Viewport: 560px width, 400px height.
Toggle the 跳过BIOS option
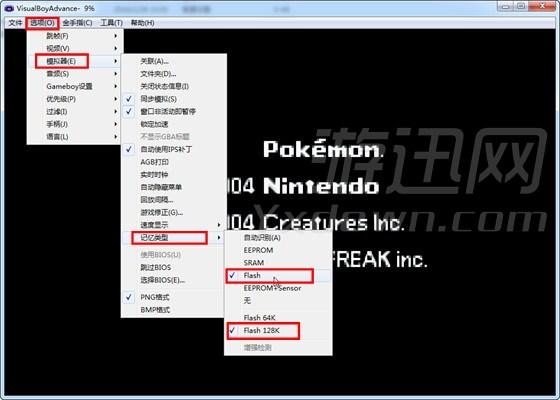tap(174, 268)
